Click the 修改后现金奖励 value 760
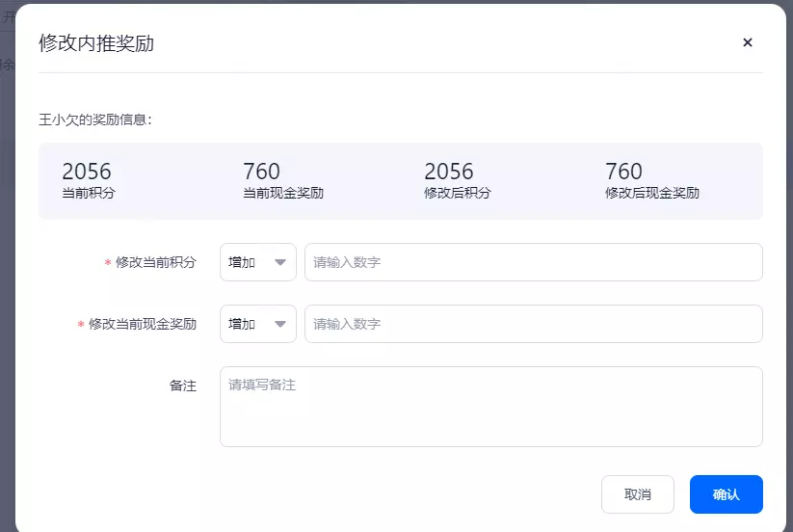The height and width of the screenshot is (532, 793). (623, 172)
